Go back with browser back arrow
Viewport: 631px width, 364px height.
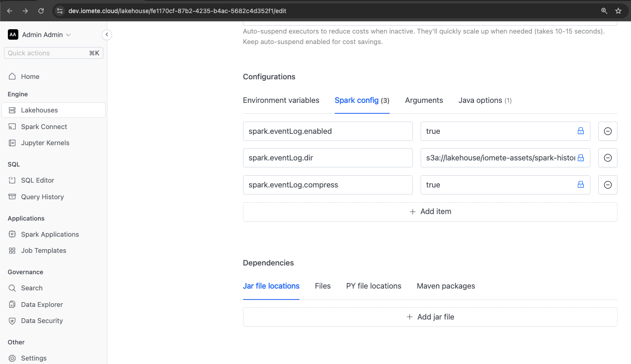(x=10, y=11)
